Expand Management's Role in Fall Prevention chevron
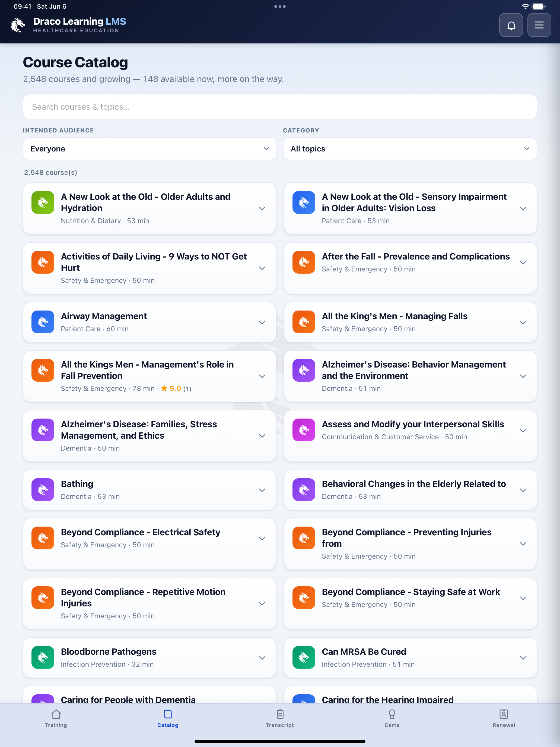This screenshot has width=560, height=747. (x=262, y=376)
